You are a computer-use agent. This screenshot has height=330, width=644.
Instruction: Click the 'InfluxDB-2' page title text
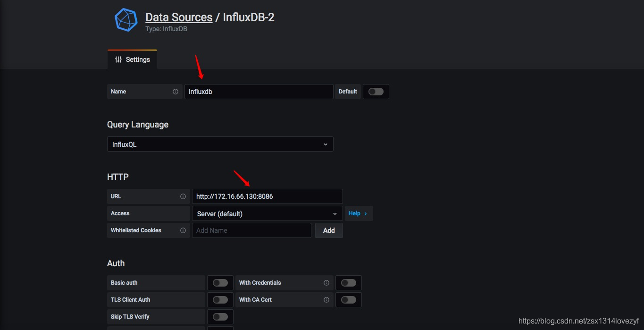click(249, 17)
